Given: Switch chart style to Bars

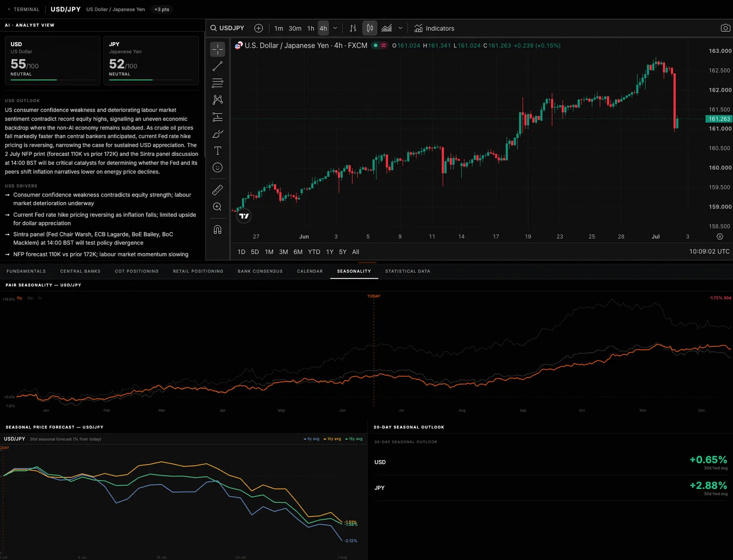Looking at the screenshot, I should coord(353,28).
